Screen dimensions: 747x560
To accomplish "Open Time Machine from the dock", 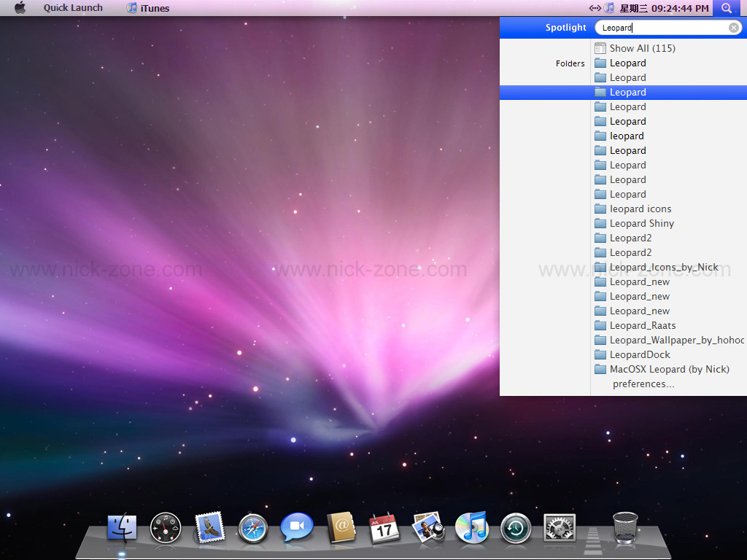I will (x=516, y=528).
